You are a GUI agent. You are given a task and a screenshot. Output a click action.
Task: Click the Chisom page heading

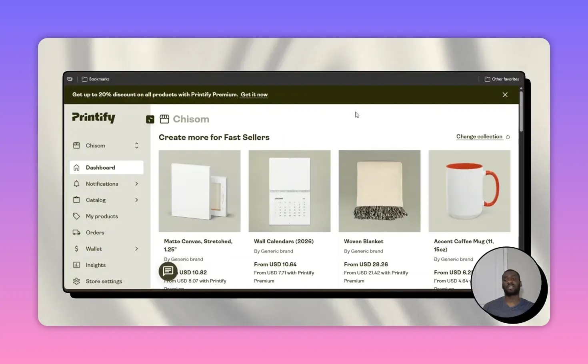pos(191,119)
